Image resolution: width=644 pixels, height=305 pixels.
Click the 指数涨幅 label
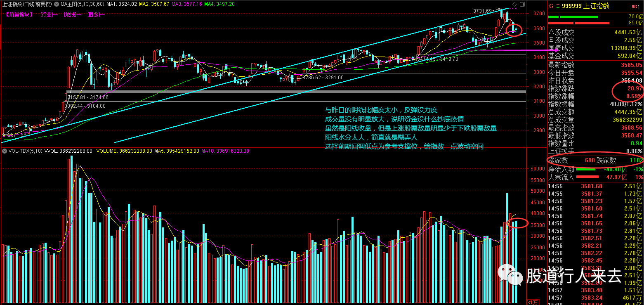coord(561,96)
